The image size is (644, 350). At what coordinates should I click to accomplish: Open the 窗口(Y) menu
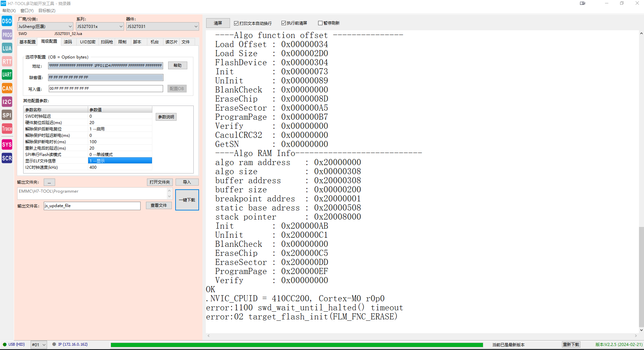coord(27,11)
